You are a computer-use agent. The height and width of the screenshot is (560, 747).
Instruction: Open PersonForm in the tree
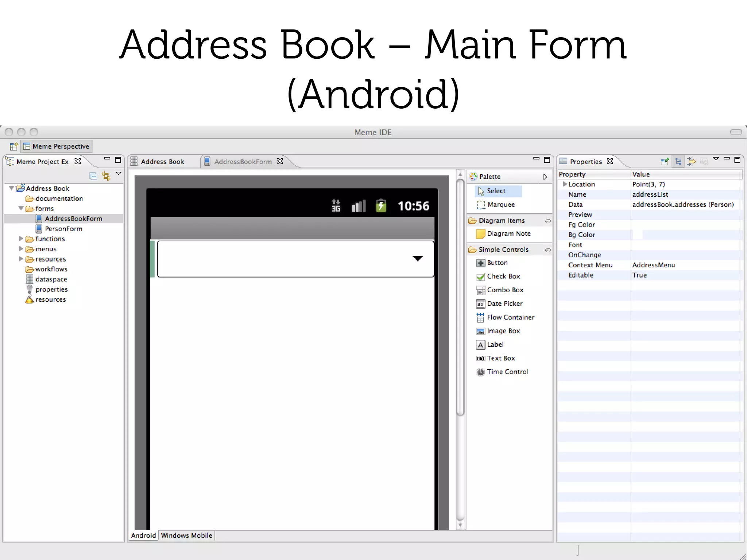pos(59,229)
